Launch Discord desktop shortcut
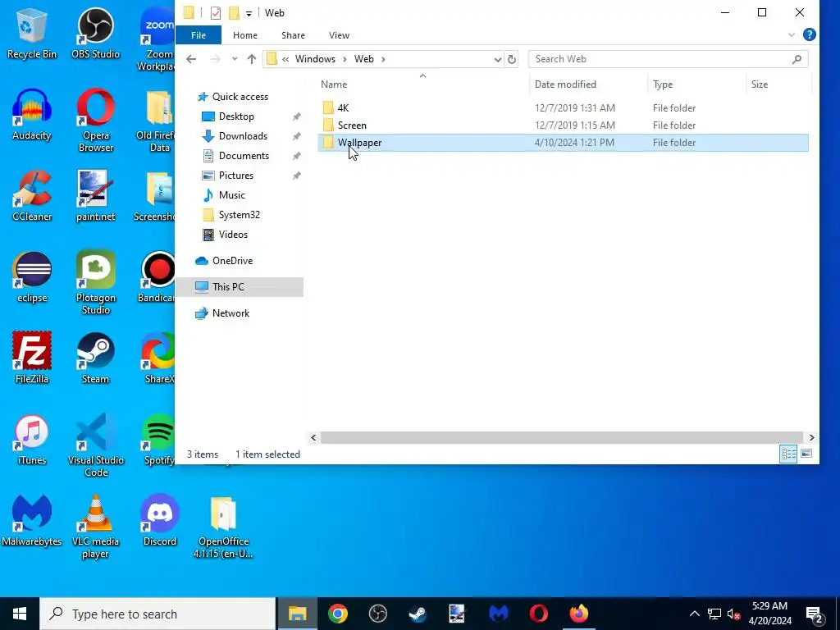This screenshot has width=840, height=630. (x=160, y=521)
